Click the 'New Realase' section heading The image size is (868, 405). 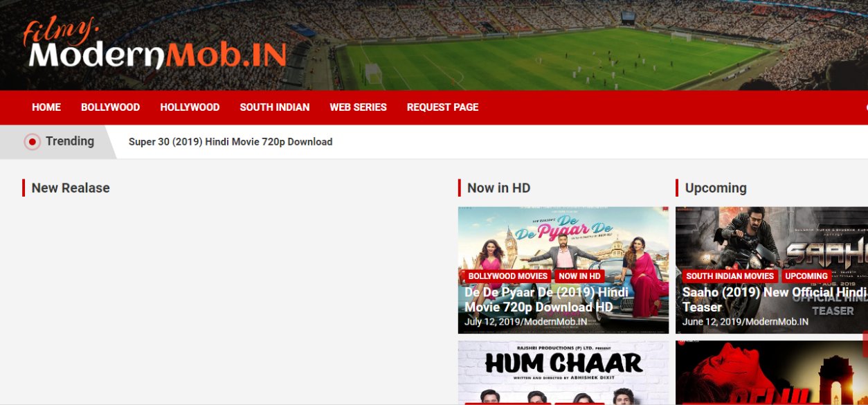pyautogui.click(x=71, y=188)
